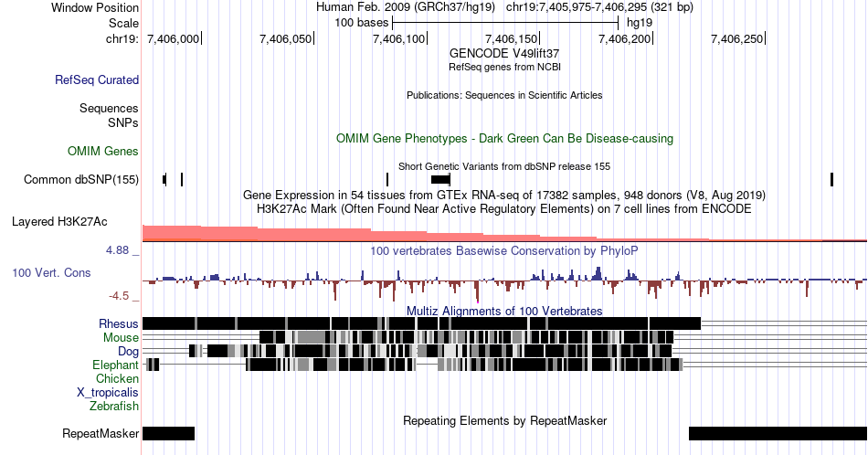Select the RepeatMasker track label
The image size is (868, 455).
click(101, 433)
